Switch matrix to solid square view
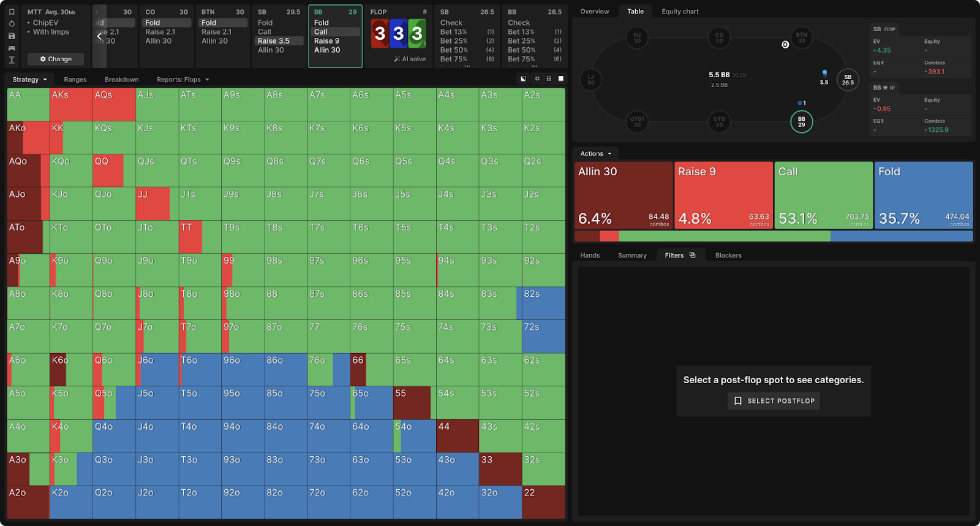The width and height of the screenshot is (980, 526). [x=561, y=79]
